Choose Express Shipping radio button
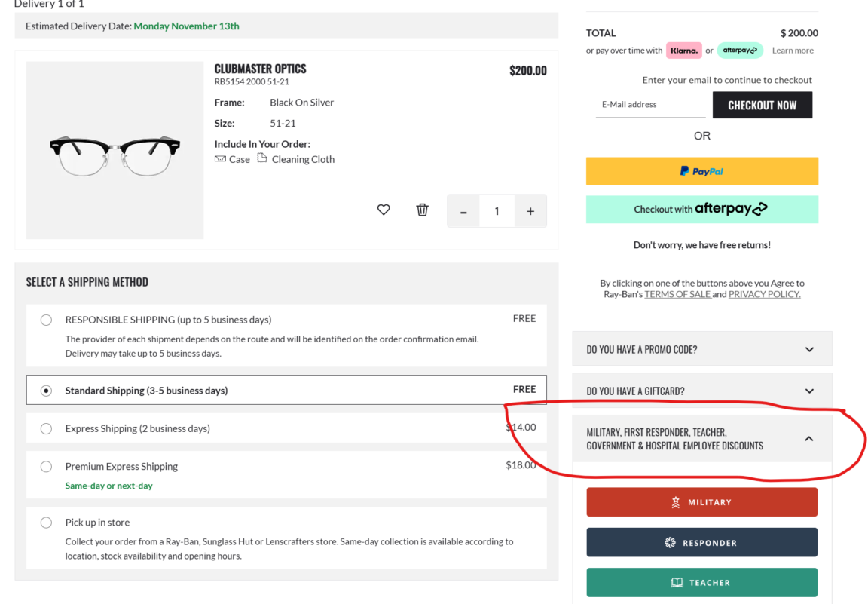868x604 pixels. (47, 428)
